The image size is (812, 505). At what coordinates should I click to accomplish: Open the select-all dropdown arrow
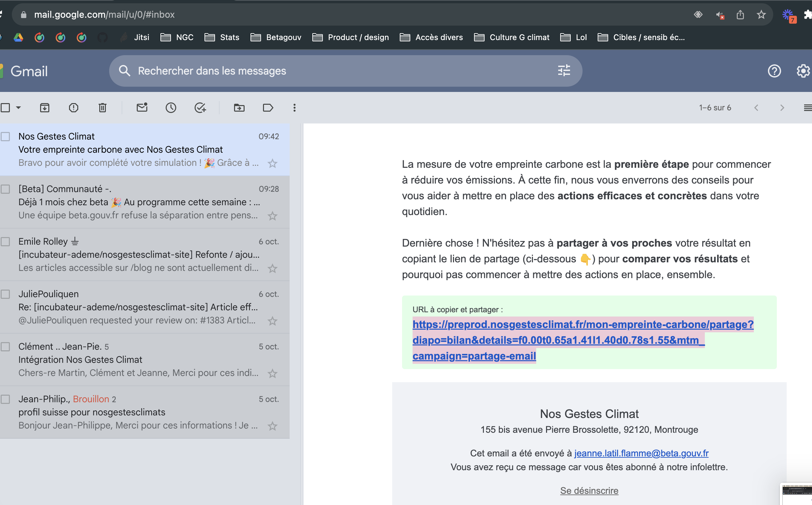click(x=18, y=108)
